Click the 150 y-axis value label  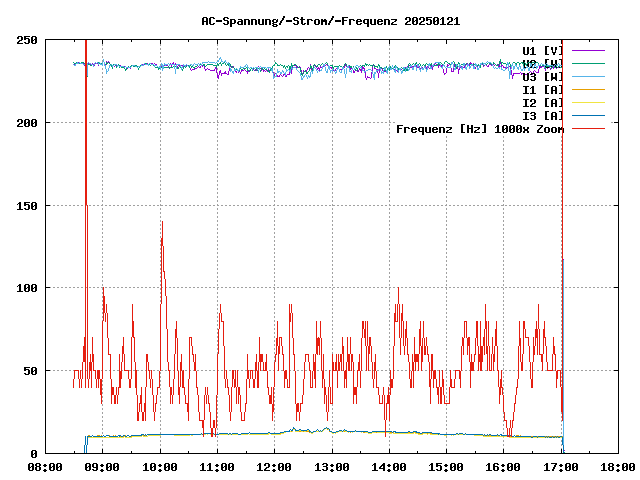pyautogui.click(x=27, y=205)
